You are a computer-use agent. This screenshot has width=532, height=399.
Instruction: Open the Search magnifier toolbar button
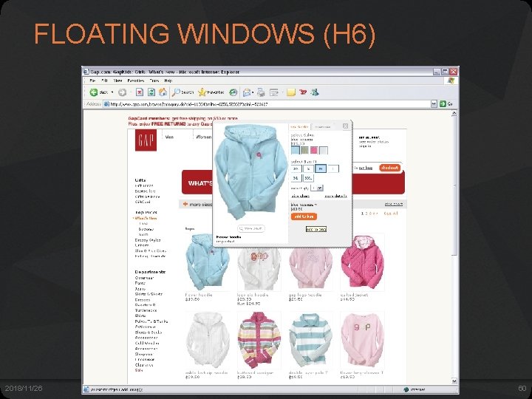[183, 92]
